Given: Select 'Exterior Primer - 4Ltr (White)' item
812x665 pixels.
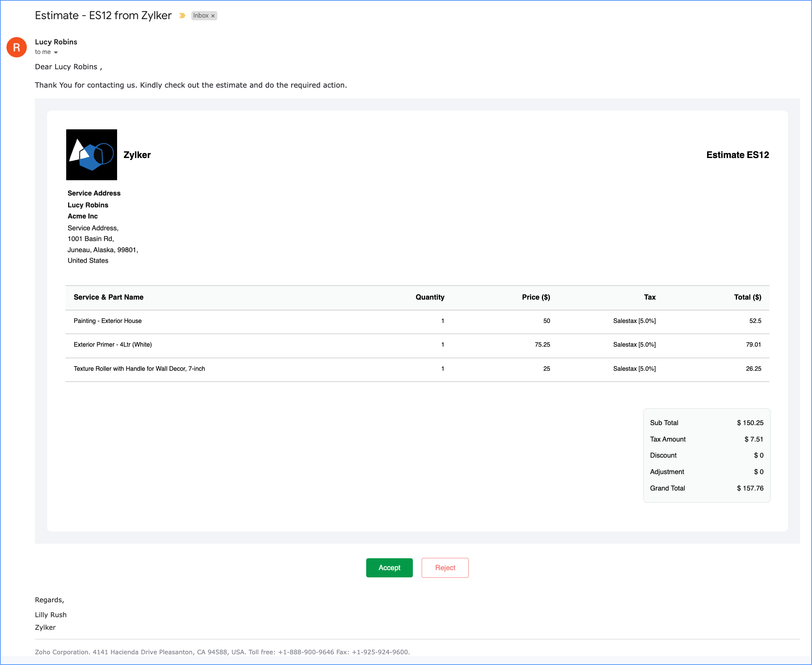Looking at the screenshot, I should click(x=113, y=345).
